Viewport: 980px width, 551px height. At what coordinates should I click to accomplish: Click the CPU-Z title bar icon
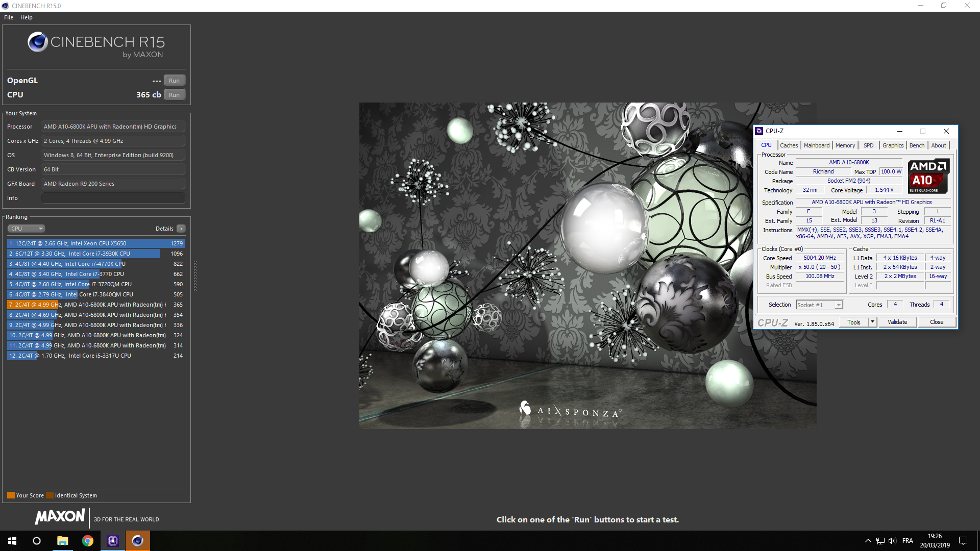[x=759, y=131]
